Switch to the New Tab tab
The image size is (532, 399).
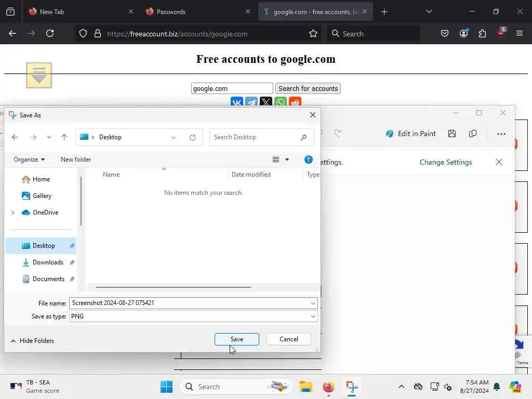81,11
